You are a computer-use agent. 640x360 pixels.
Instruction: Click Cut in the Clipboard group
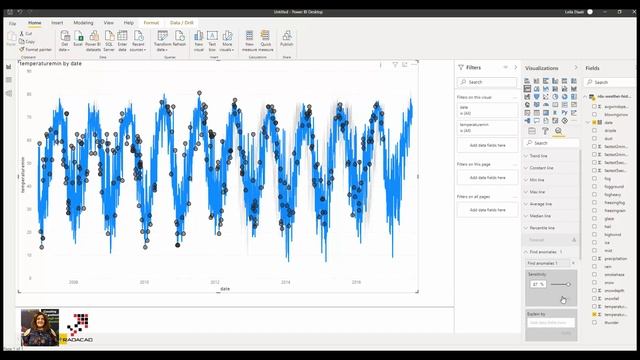[x=26, y=33]
